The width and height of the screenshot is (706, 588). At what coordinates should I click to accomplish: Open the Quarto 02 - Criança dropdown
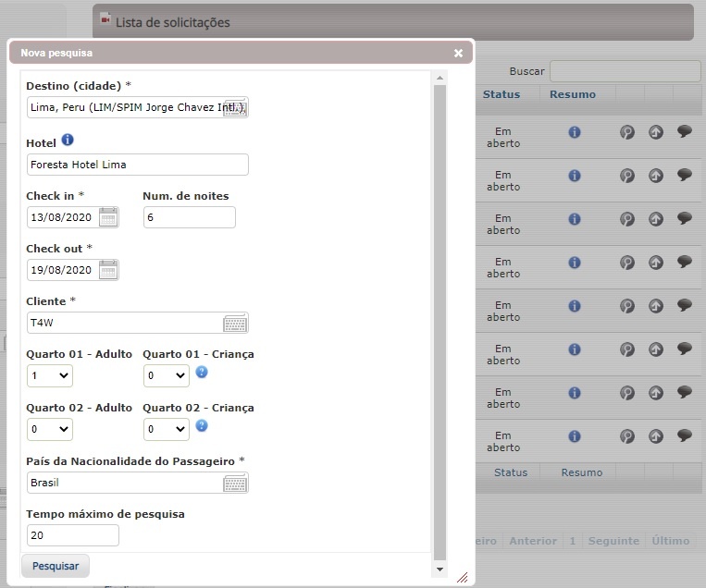coord(167,429)
